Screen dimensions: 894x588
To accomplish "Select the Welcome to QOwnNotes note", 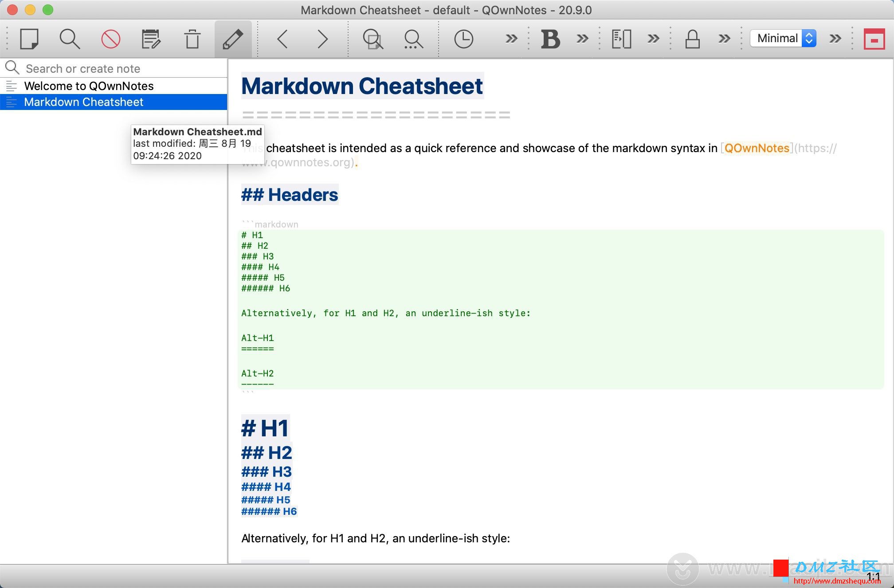I will (114, 86).
